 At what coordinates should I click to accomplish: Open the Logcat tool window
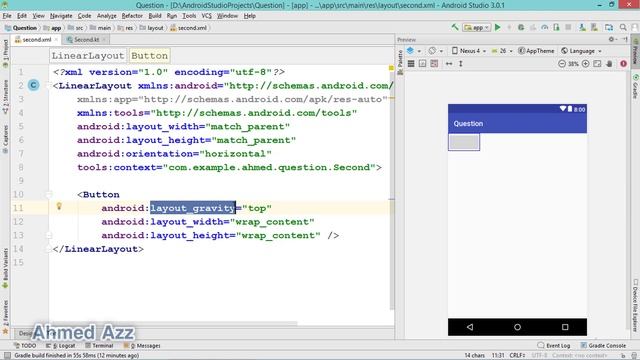[60, 345]
